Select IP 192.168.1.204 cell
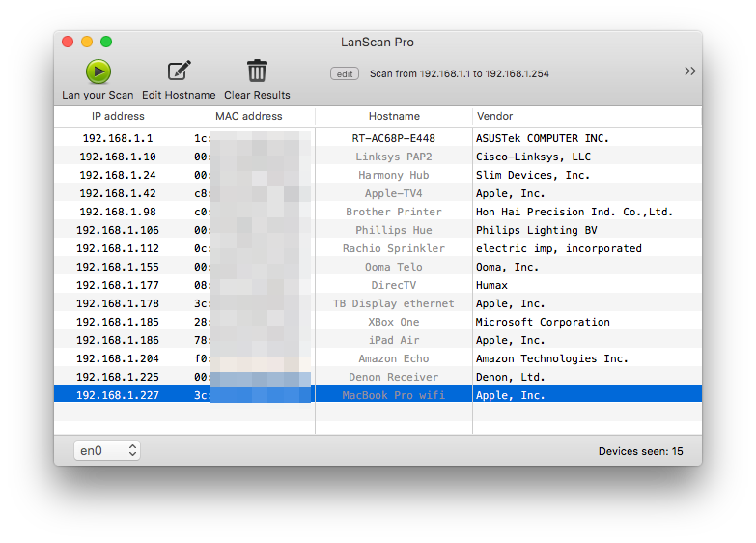The height and width of the screenshot is (543, 756). tap(118, 358)
